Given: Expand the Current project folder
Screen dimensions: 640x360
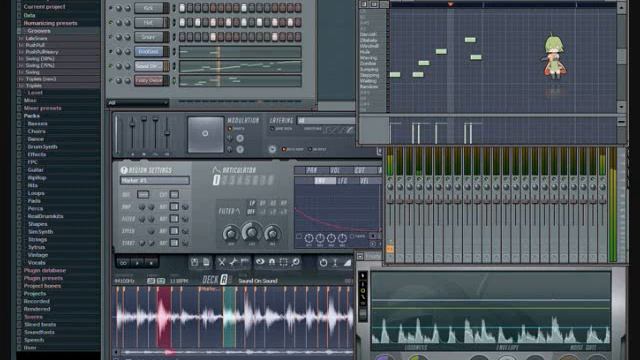Looking at the screenshot, I should point(44,7).
